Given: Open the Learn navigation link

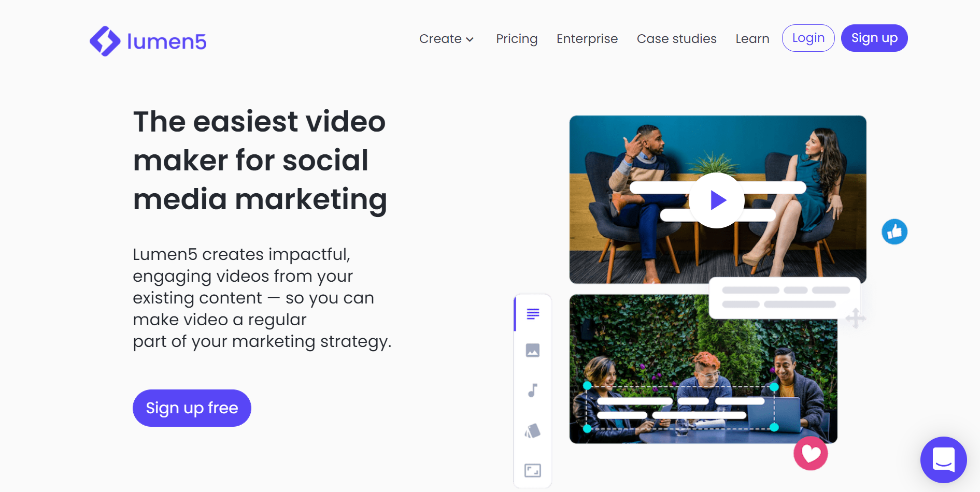Looking at the screenshot, I should click(x=752, y=39).
